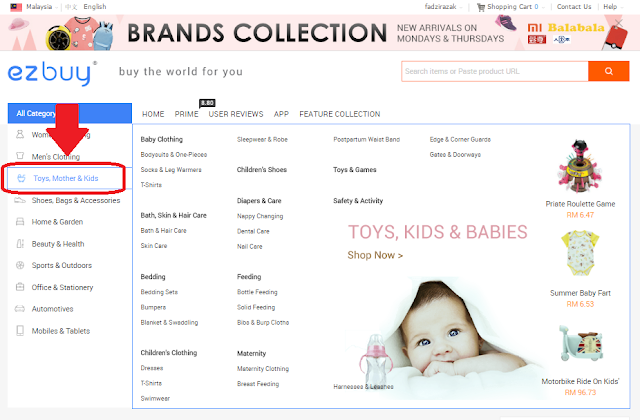This screenshot has height=420, width=640.
Task: Click the Women's Clothing person icon
Action: (x=20, y=134)
